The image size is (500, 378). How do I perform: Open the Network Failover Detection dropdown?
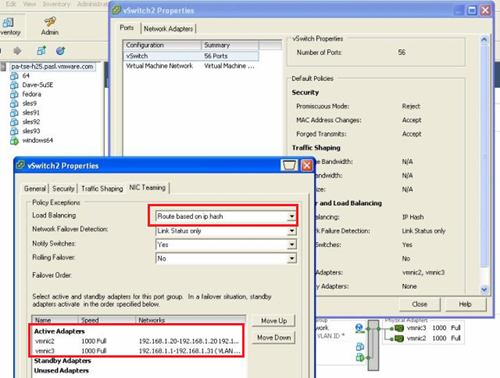[x=292, y=231]
